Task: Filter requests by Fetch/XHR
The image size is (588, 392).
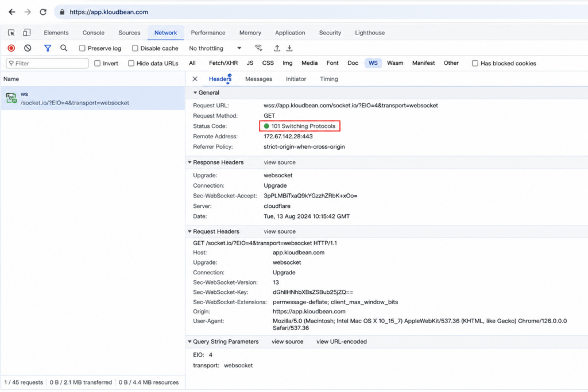Action: pyautogui.click(x=223, y=63)
